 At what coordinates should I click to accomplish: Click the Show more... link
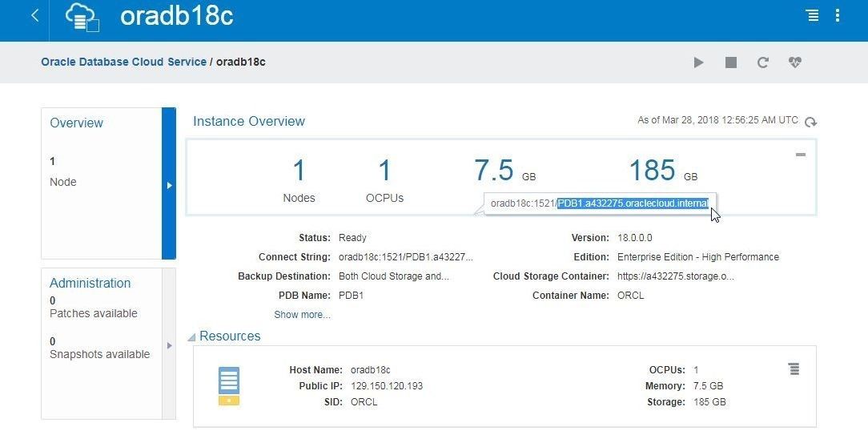coord(302,315)
